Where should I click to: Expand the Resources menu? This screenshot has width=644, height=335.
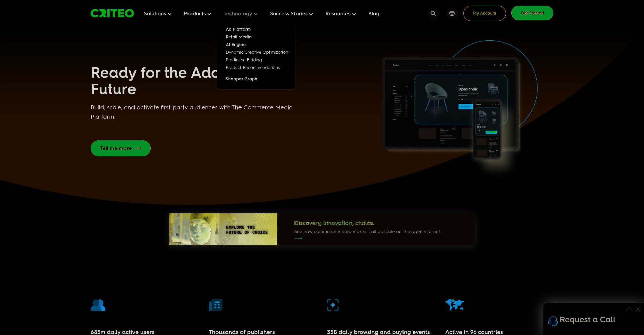pos(340,14)
